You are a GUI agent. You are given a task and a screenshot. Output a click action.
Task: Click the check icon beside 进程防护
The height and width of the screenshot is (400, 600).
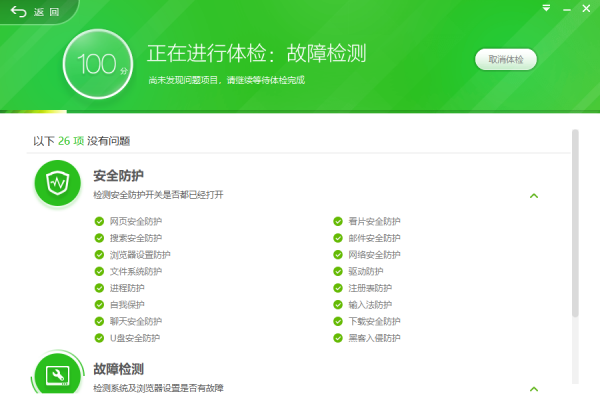pyautogui.click(x=99, y=288)
